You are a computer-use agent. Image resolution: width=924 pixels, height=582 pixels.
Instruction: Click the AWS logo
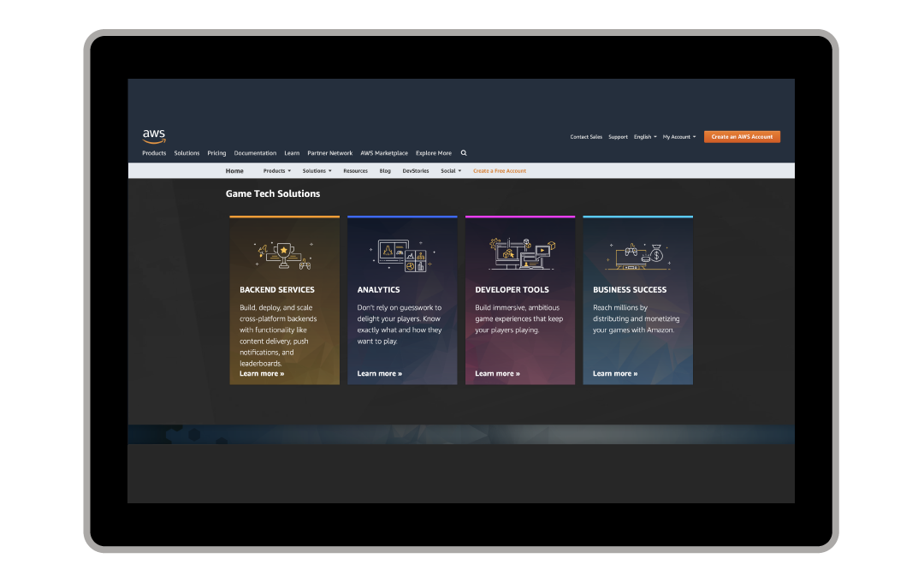point(154,136)
